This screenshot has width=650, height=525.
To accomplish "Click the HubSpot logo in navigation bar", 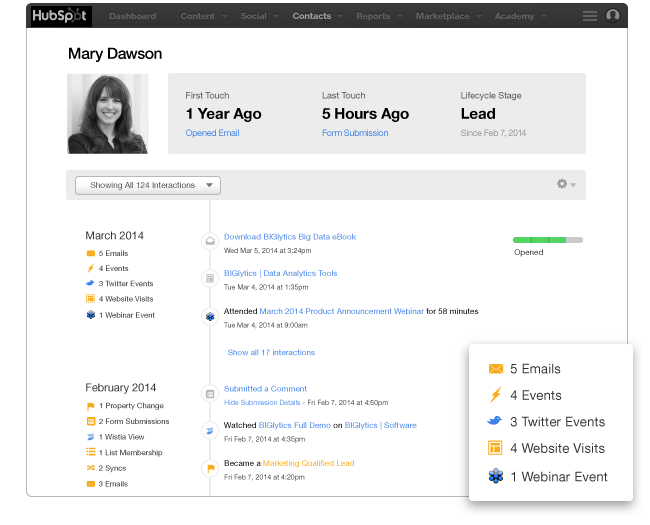I will (59, 16).
